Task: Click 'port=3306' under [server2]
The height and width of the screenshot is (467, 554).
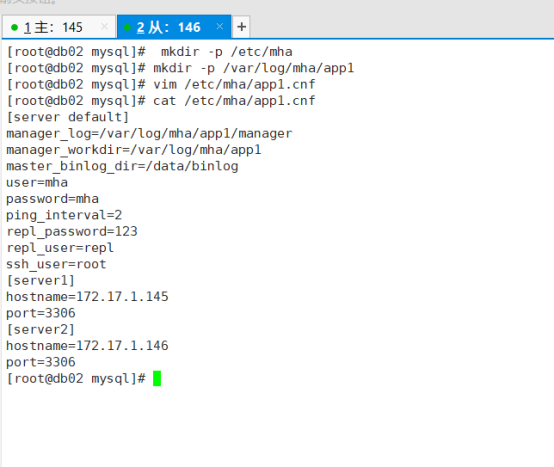Action: [41, 362]
